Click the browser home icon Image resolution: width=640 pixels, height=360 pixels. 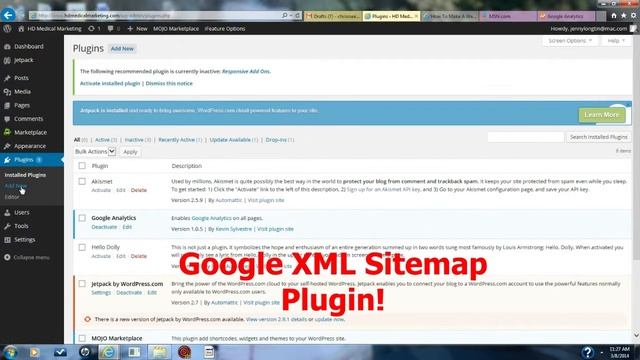tap(614, 16)
